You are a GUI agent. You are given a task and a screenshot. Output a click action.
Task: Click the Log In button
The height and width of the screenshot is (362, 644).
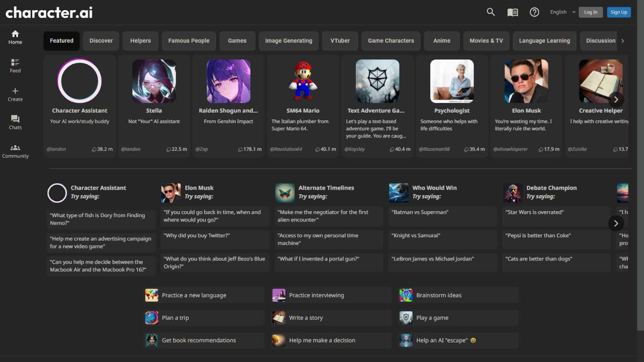pyautogui.click(x=591, y=12)
